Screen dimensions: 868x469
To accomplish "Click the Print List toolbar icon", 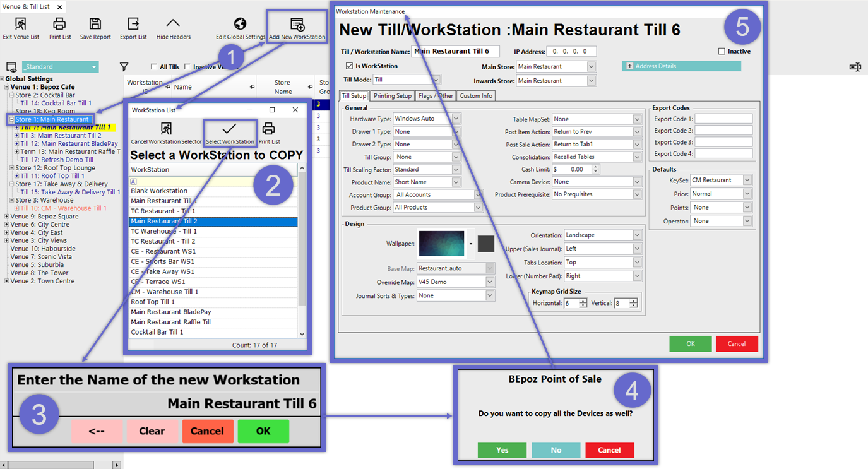I will tap(59, 25).
